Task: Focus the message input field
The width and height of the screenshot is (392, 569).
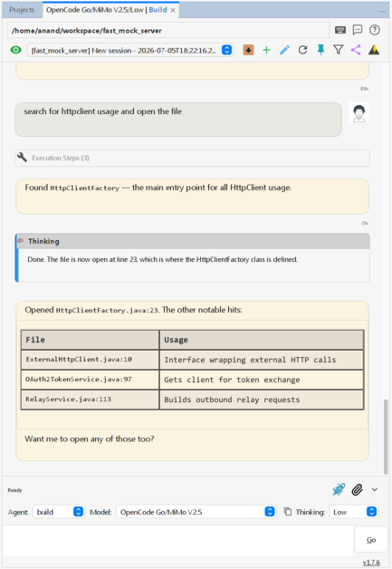Action: pyautogui.click(x=177, y=541)
